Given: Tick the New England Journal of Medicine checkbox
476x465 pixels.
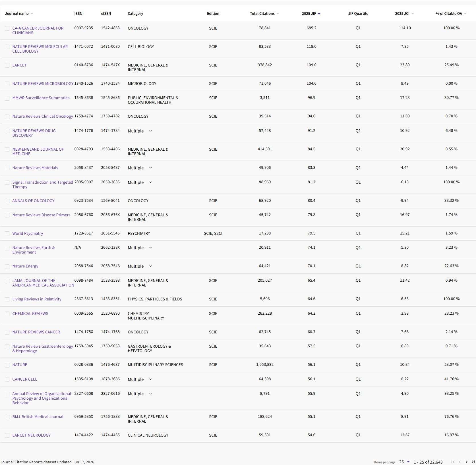Looking at the screenshot, I should pos(7,150).
